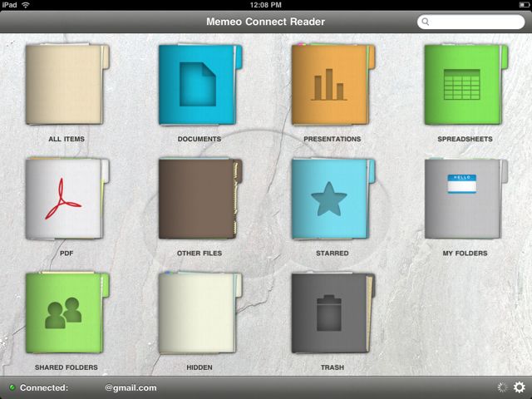The width and height of the screenshot is (532, 399).
Task: Click the Memeo Connect Reader title
Action: coord(266,22)
